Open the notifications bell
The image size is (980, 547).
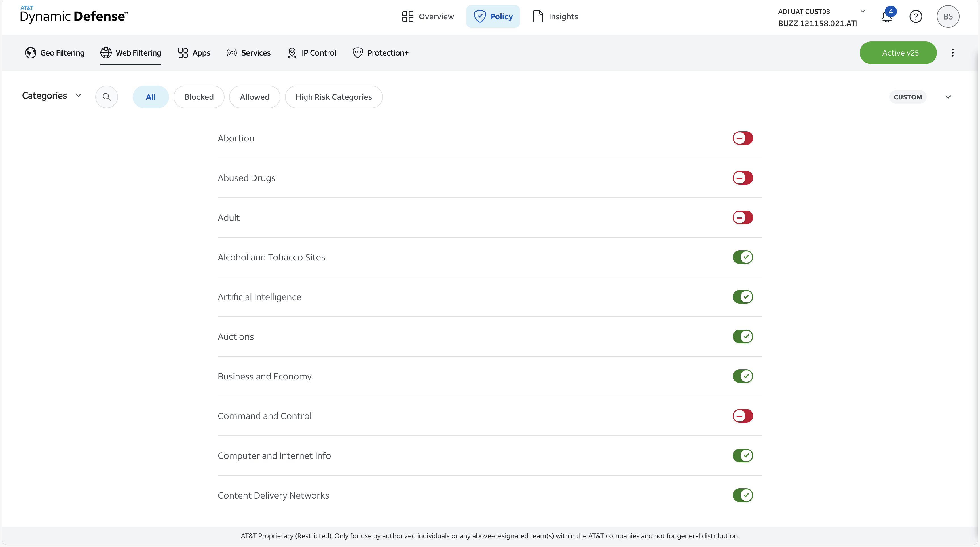coord(887,16)
